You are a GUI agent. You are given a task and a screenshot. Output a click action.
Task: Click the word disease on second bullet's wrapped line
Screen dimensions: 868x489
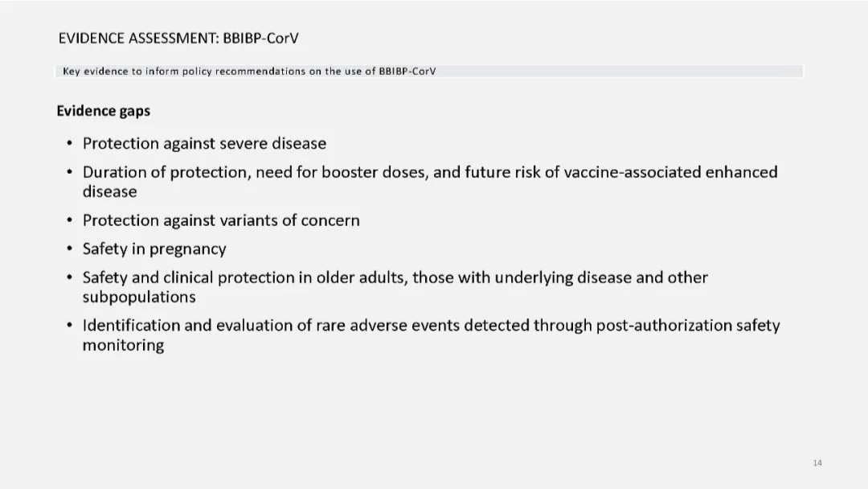[x=109, y=191]
